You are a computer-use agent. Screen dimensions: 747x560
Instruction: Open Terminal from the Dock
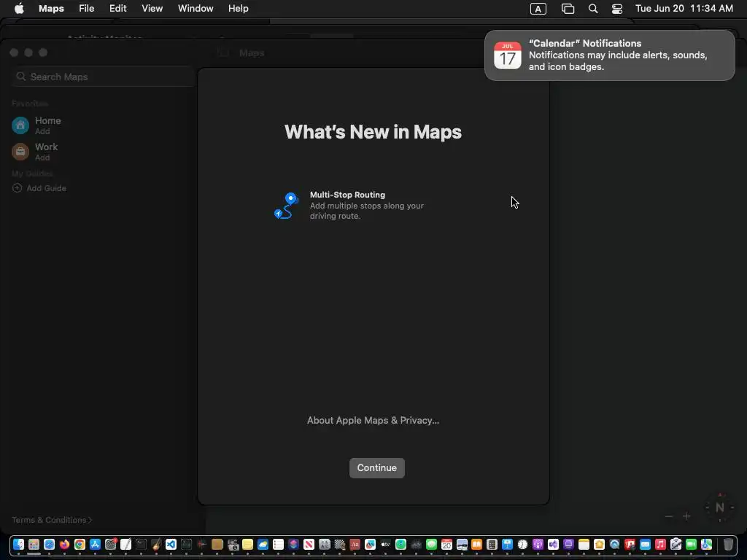coord(141,544)
